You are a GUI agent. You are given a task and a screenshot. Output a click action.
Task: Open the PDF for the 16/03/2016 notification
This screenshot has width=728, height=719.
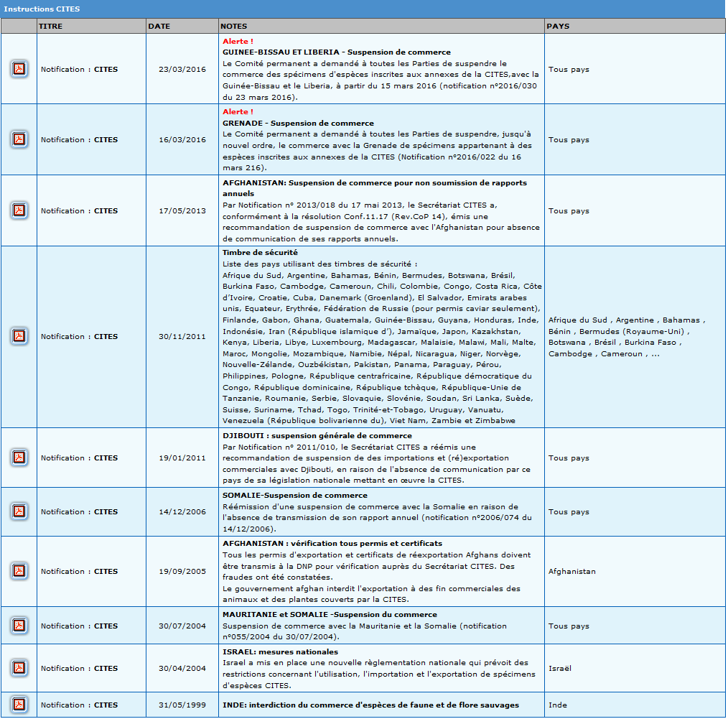pyautogui.click(x=19, y=139)
